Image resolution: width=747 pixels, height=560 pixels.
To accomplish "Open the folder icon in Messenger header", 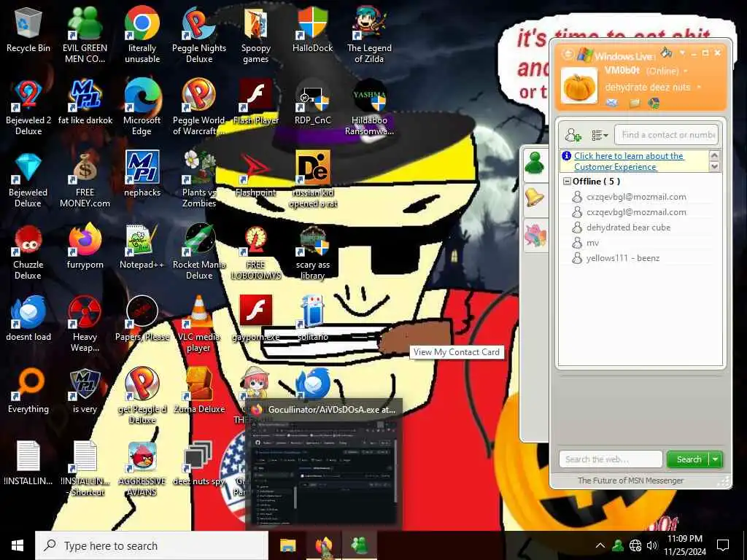I will coord(635,103).
